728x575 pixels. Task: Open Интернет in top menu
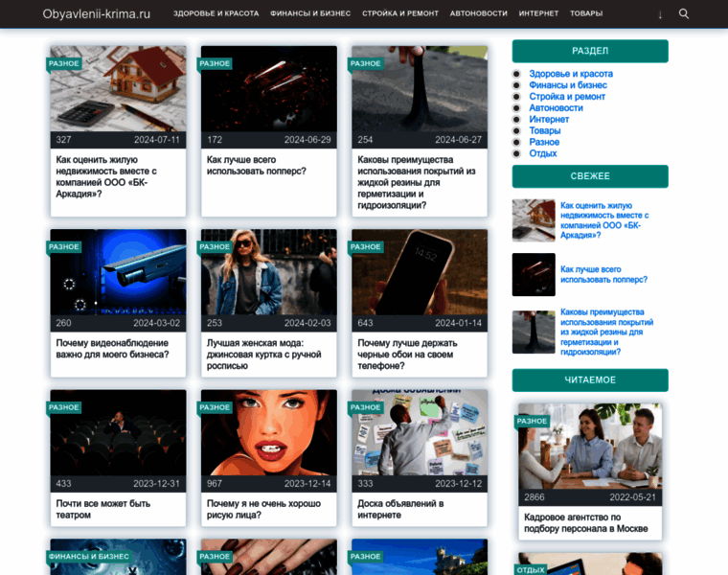click(x=538, y=13)
